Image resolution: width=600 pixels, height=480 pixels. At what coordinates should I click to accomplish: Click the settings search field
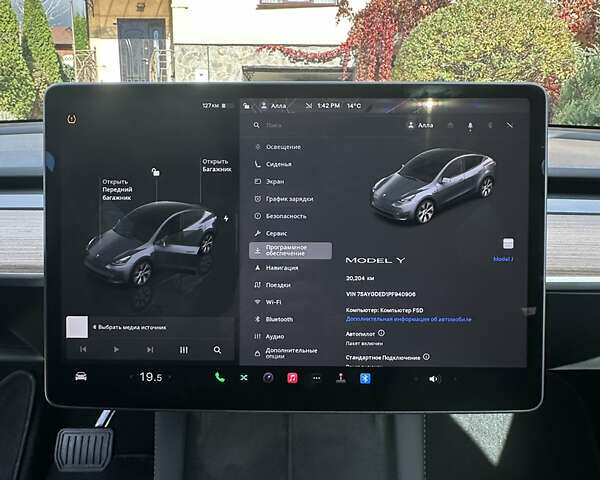click(325, 125)
